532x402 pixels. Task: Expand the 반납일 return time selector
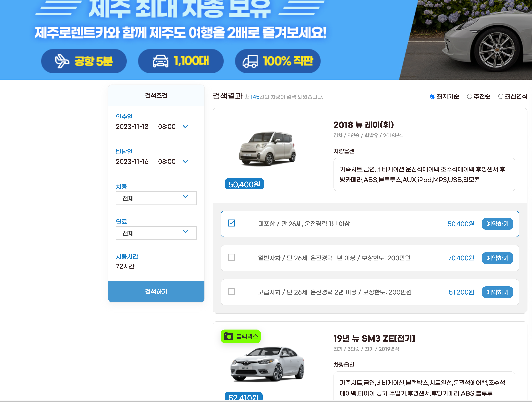tap(185, 162)
